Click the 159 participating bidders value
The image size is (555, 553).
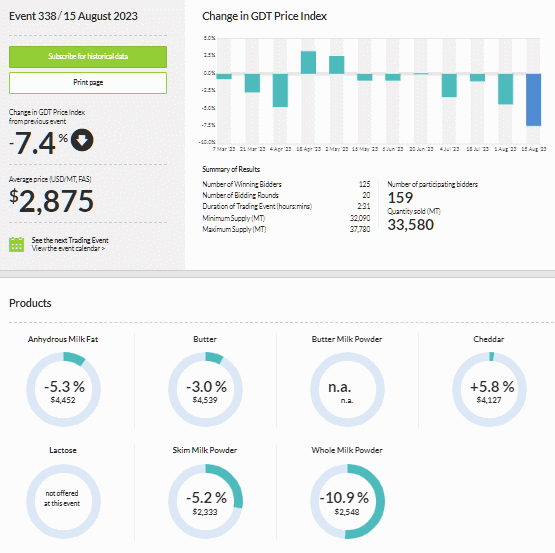click(400, 198)
